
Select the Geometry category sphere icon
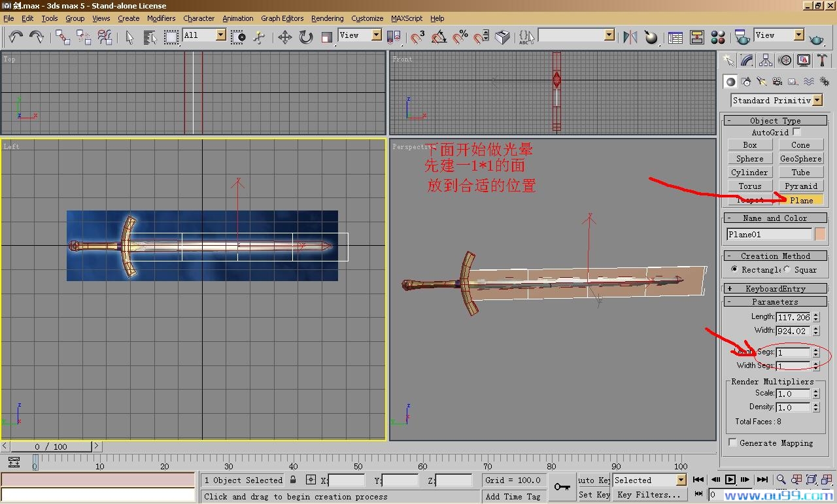click(730, 82)
